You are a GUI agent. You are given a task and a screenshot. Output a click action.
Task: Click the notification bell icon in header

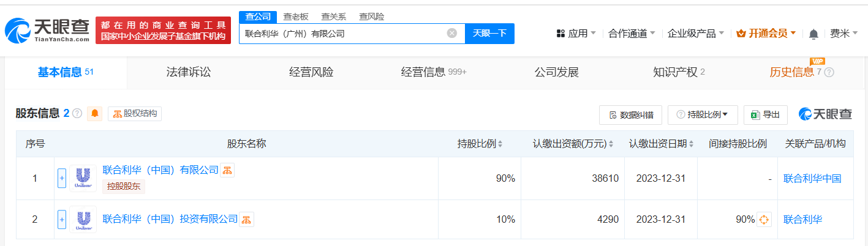[813, 34]
